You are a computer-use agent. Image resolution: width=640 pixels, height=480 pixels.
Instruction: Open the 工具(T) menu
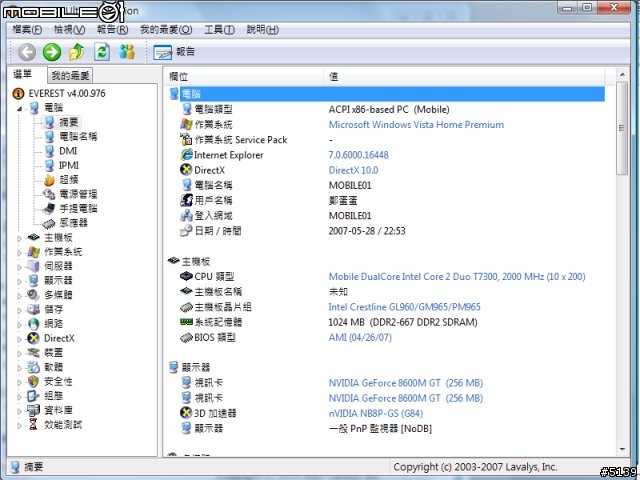(219, 30)
